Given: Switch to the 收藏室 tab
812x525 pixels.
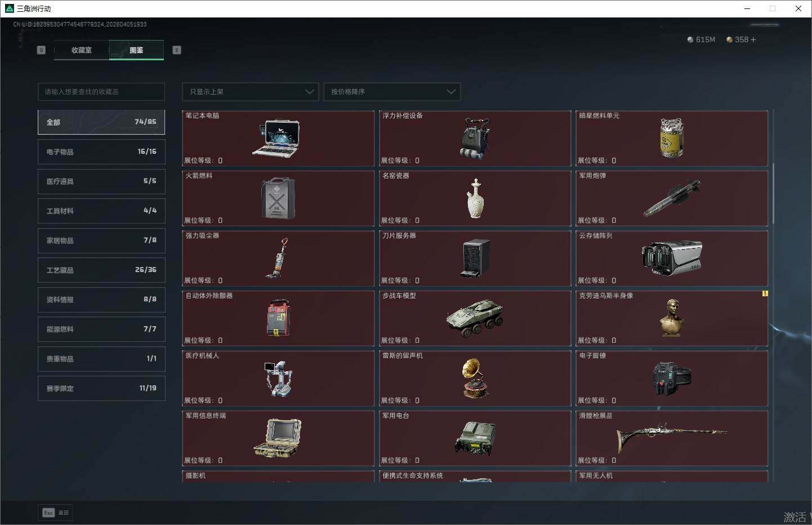Looking at the screenshot, I should (82, 50).
